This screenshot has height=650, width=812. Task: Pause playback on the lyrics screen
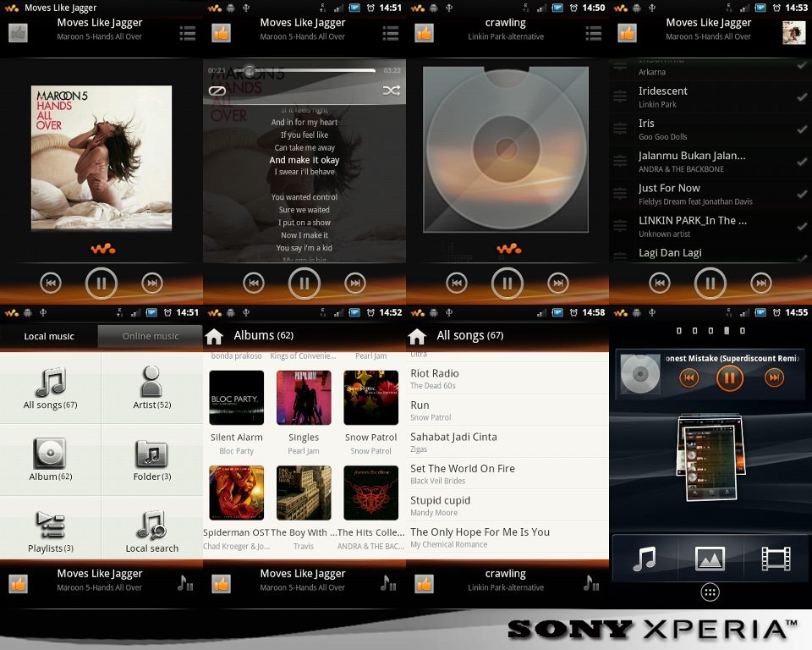pos(304,283)
